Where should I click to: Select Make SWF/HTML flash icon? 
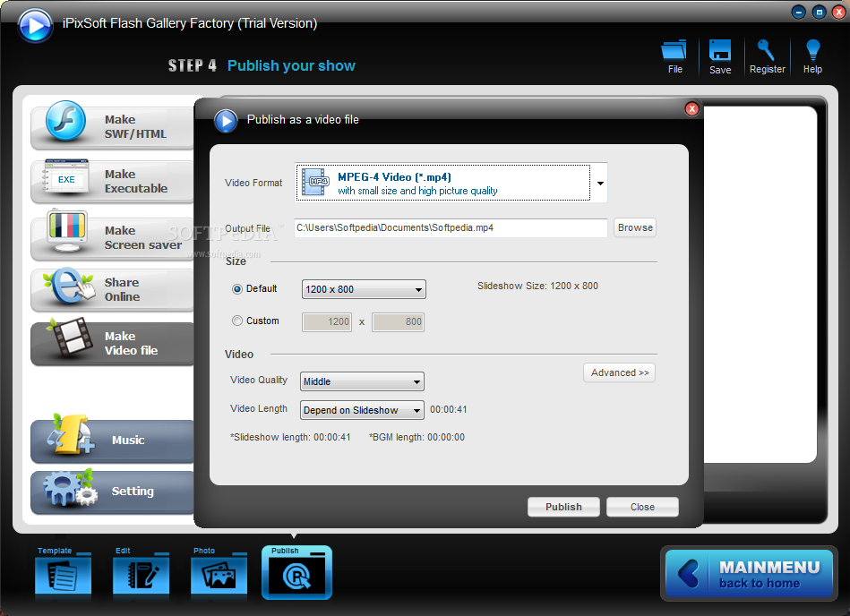click(x=65, y=121)
